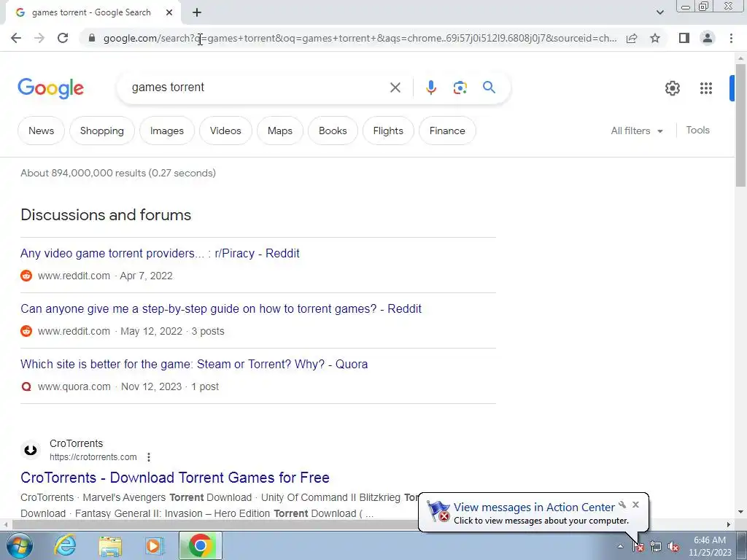The image size is (747, 560).
Task: Search by image with the camera lens icon
Action: (460, 87)
